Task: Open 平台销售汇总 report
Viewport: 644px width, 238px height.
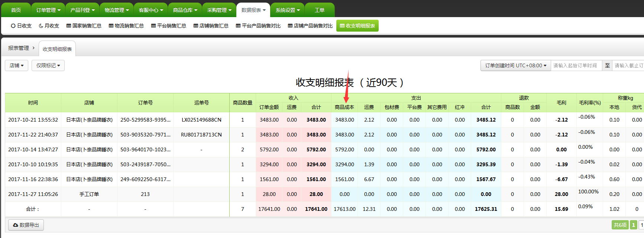Action: coord(169,26)
